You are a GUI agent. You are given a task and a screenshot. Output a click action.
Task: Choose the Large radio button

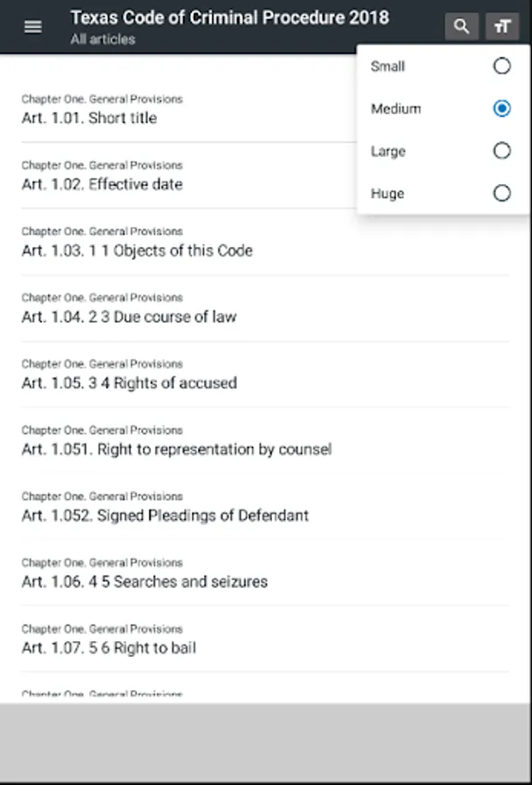pyautogui.click(x=501, y=151)
